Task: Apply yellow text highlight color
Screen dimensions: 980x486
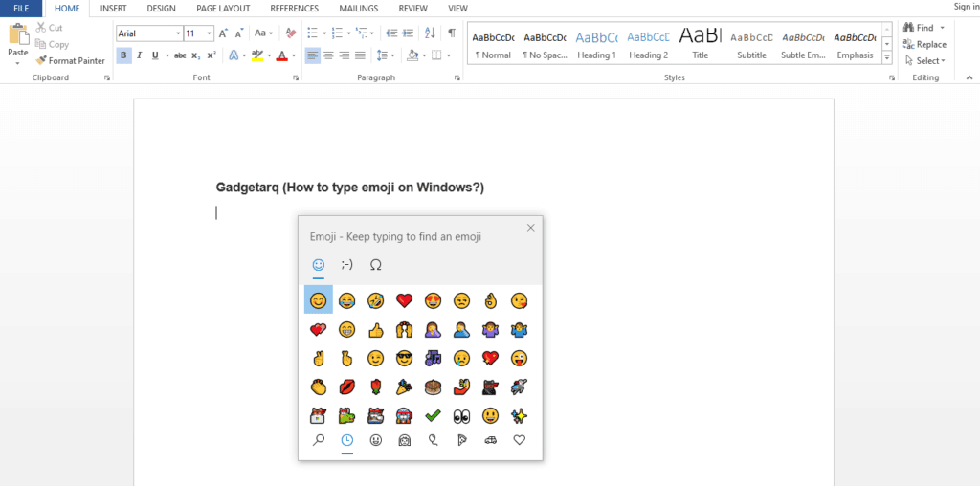Action: tap(256, 55)
